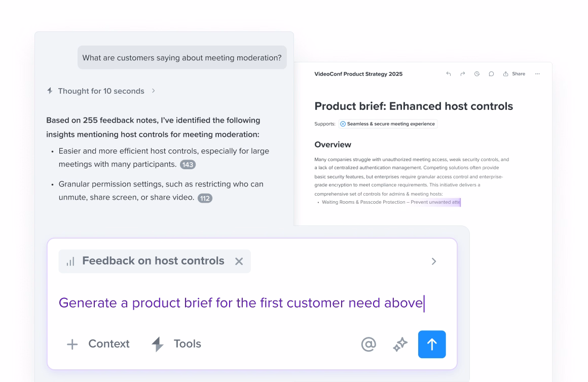Click the @ mention icon
The width and height of the screenshot is (588, 382).
click(369, 345)
